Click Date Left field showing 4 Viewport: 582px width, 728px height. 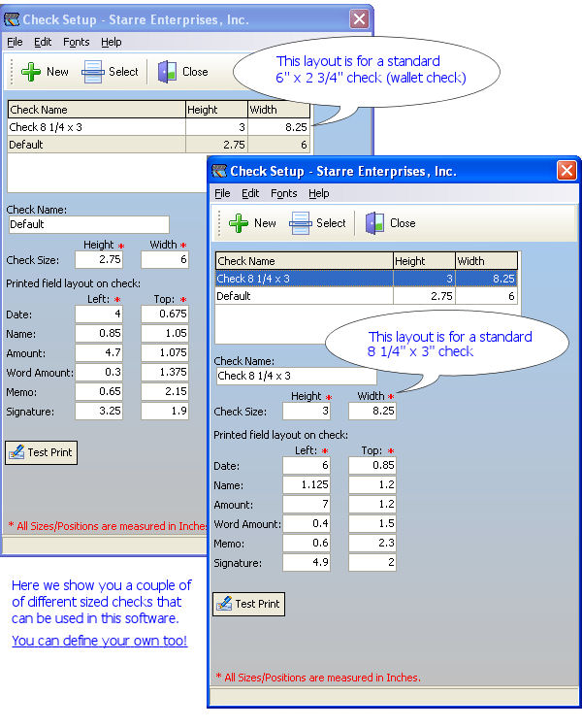(x=99, y=314)
